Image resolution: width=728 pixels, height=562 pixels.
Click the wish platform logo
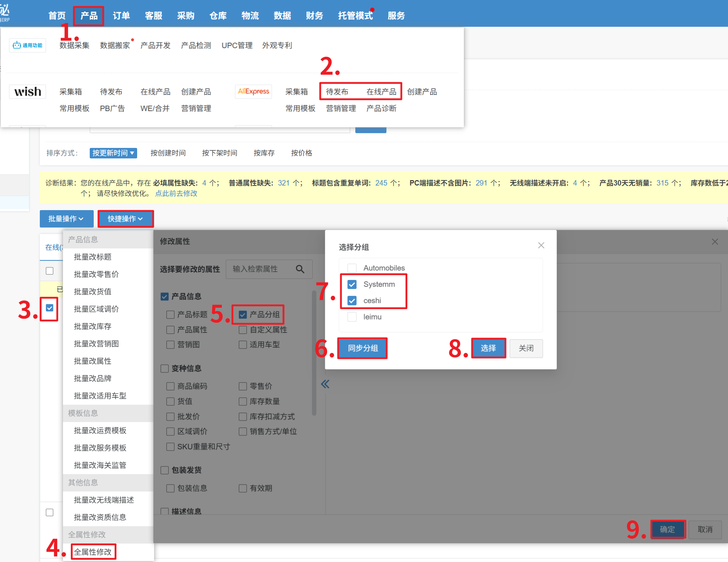click(27, 91)
